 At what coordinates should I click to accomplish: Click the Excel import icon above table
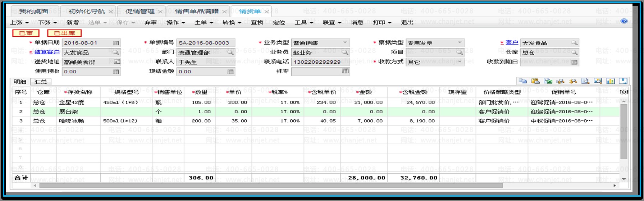548,81
